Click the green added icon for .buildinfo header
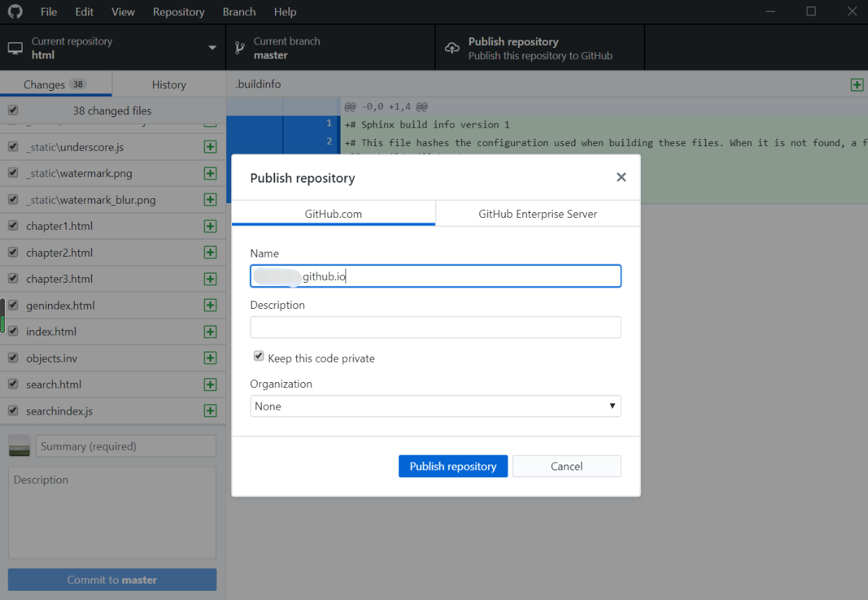The image size is (868, 600). tap(857, 85)
